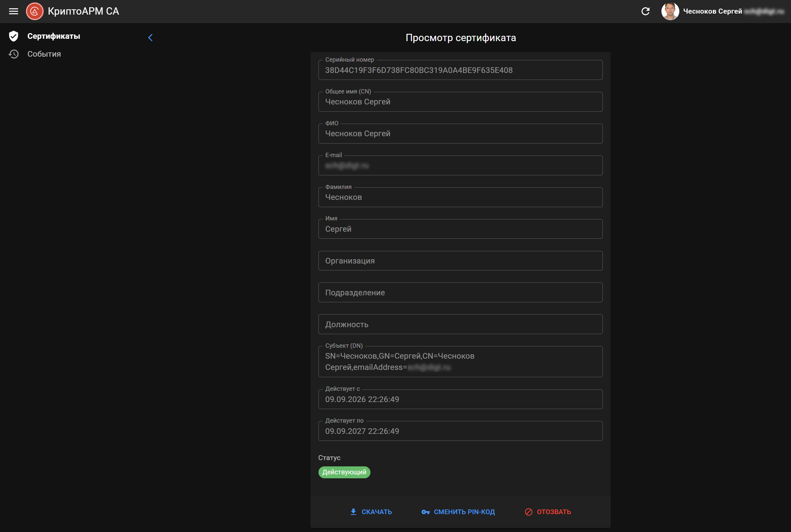Click the Действует по date field

pyautogui.click(x=460, y=431)
